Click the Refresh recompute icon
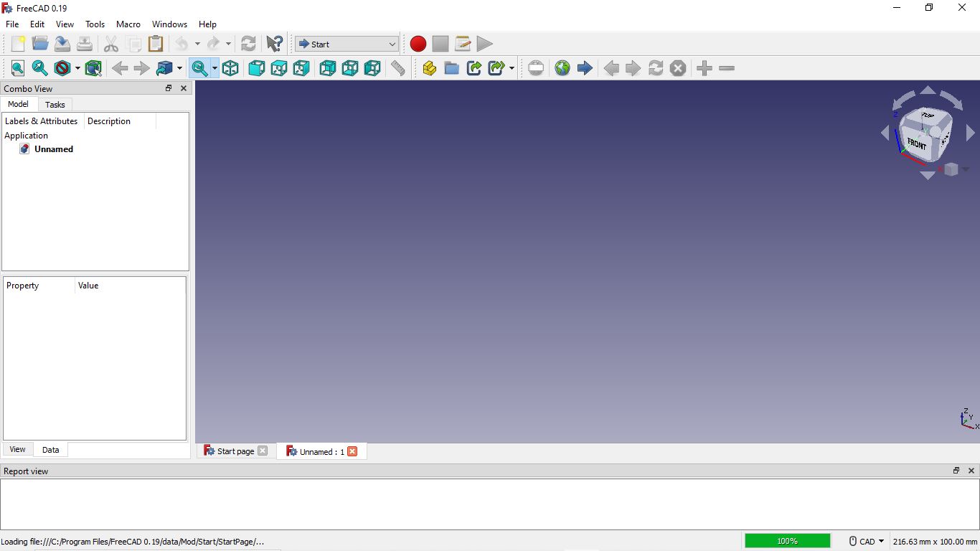This screenshot has width=980, height=551. click(248, 44)
